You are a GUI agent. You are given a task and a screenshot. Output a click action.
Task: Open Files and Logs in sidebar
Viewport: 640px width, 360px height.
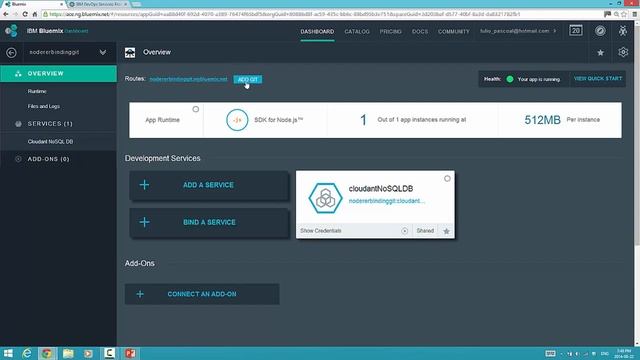click(44, 106)
